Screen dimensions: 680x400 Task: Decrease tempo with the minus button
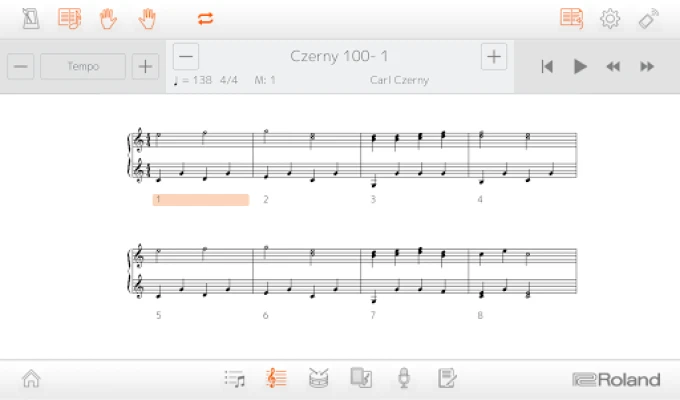(22, 67)
